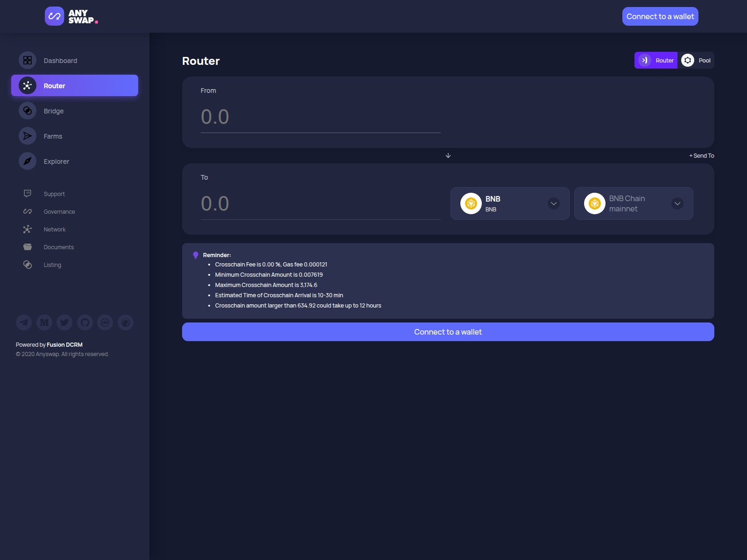Click the + Send To link
The image size is (747, 560).
[702, 155]
